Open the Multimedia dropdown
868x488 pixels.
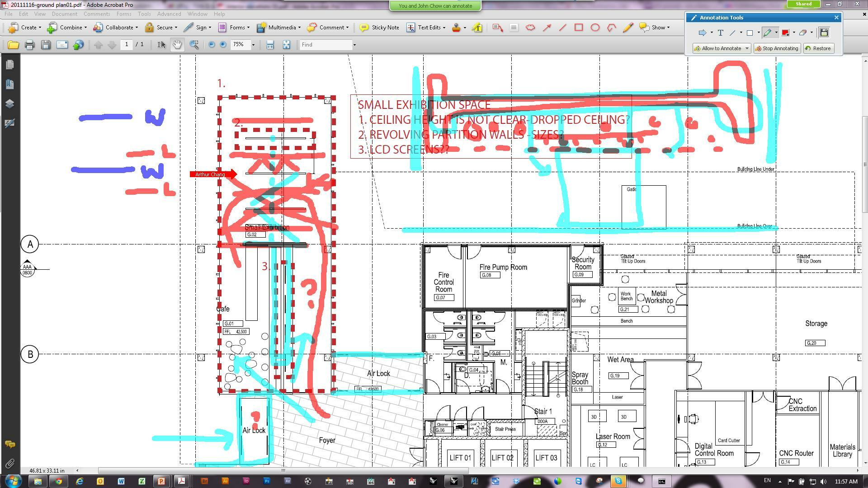(x=278, y=28)
